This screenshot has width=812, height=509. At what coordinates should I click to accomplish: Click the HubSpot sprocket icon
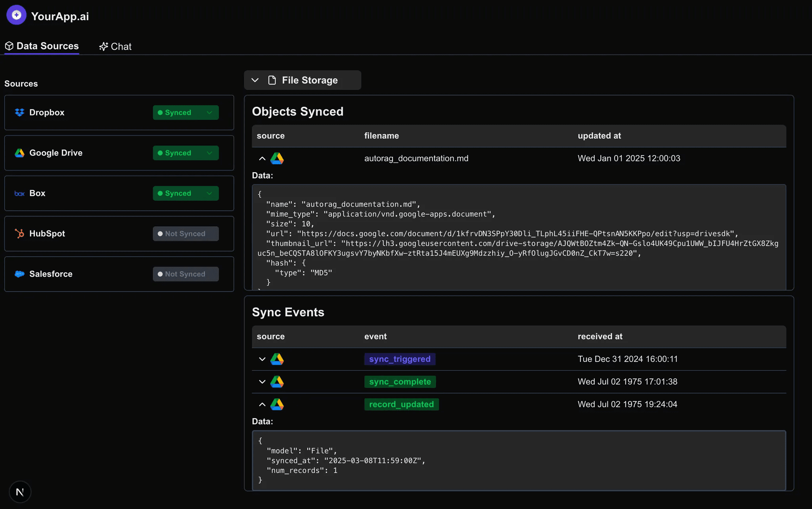click(19, 234)
